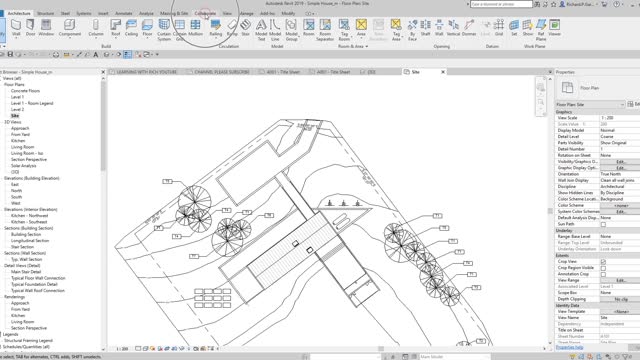Collapse Elevations (Building Elevation) node
The height and width of the screenshot is (360, 640).
click(x=31, y=178)
